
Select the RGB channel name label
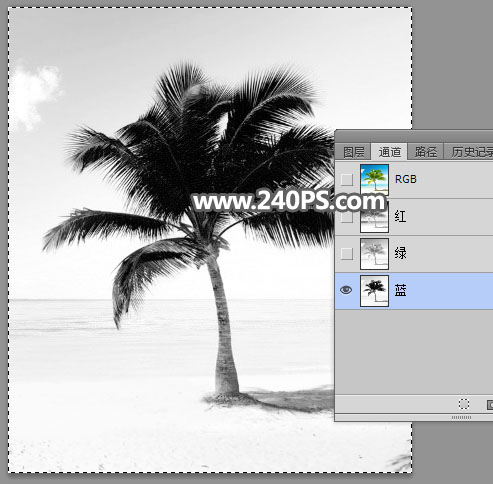406,179
